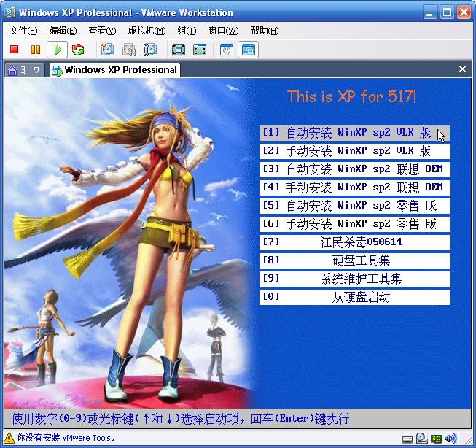Click the red-green Reset VM button
Image resolution: width=476 pixels, height=448 pixels.
pyautogui.click(x=78, y=50)
